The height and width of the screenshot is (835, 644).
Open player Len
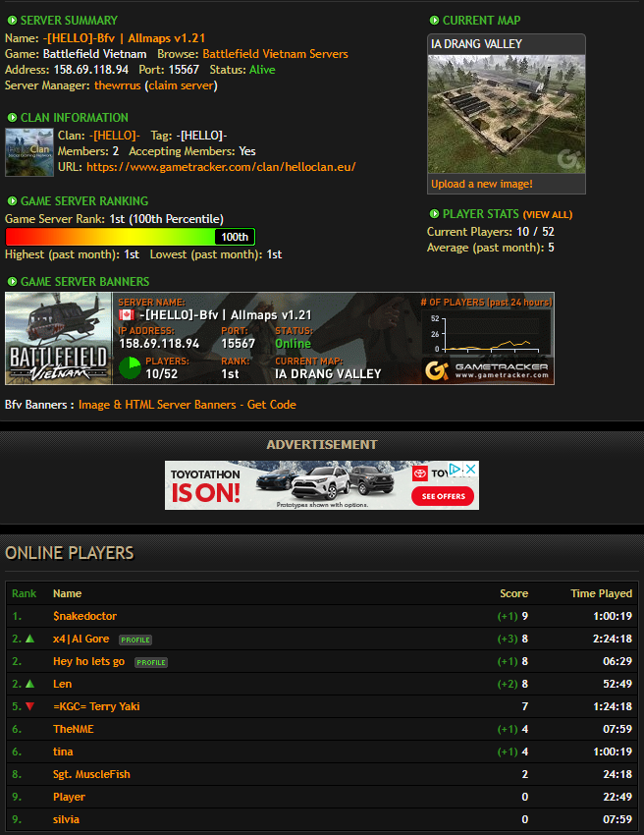62,684
